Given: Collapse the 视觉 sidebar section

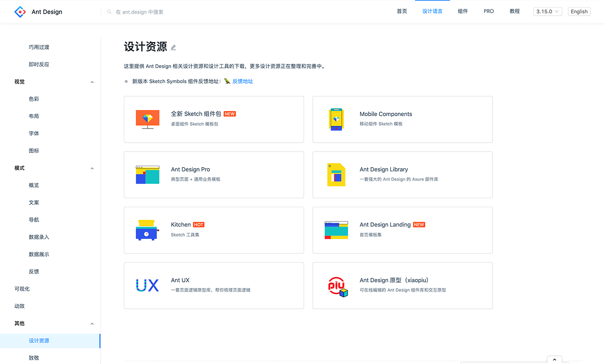Looking at the screenshot, I should coord(92,81).
